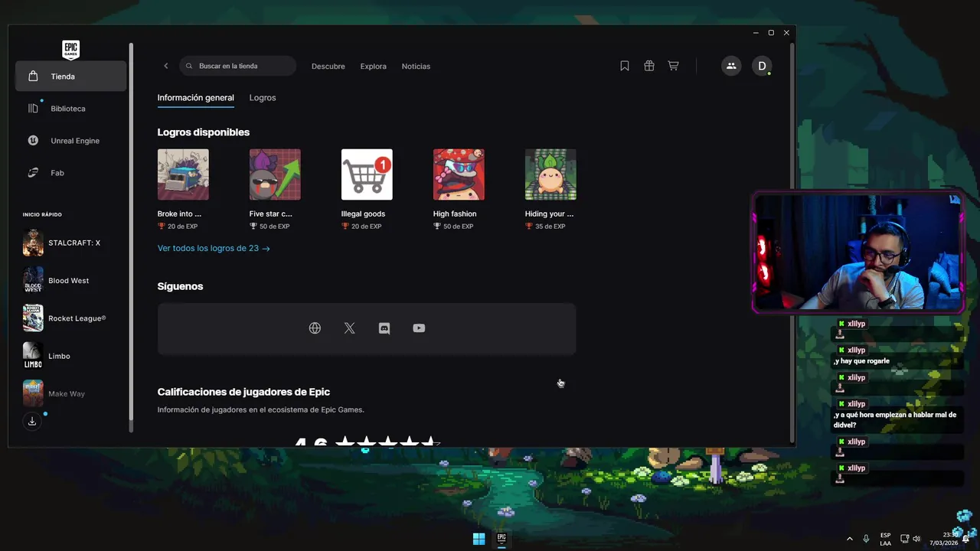Follow the Ver todos los logros de 23 link

coord(214,249)
